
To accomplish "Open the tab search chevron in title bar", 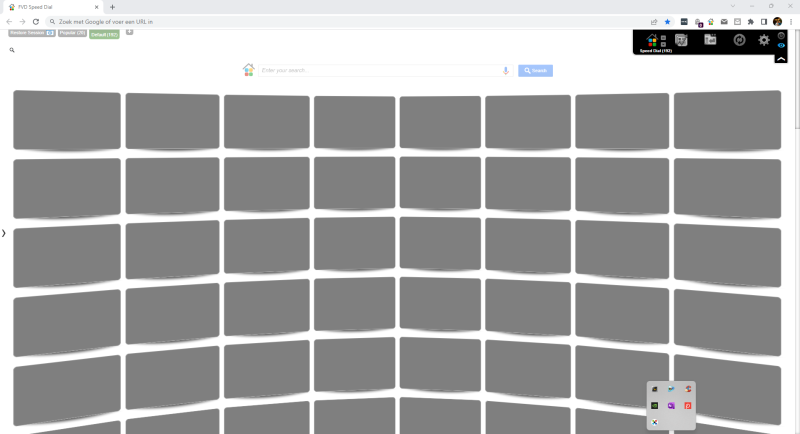I will 733,6.
